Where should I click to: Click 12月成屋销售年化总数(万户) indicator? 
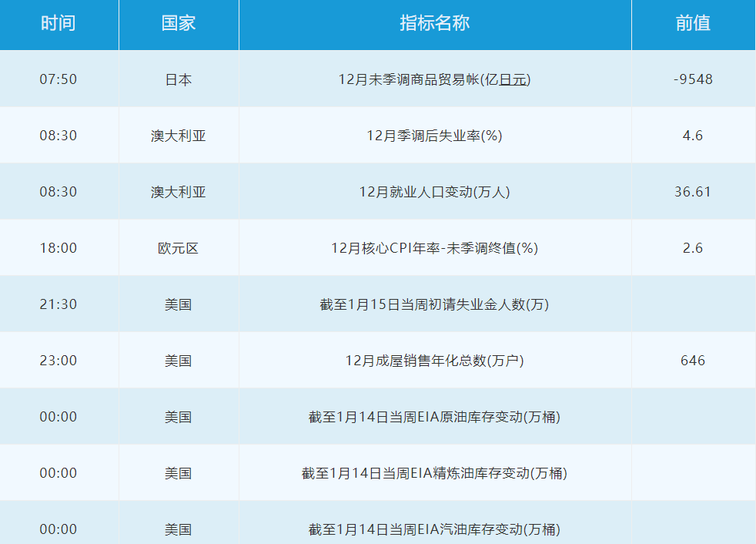coord(435,361)
